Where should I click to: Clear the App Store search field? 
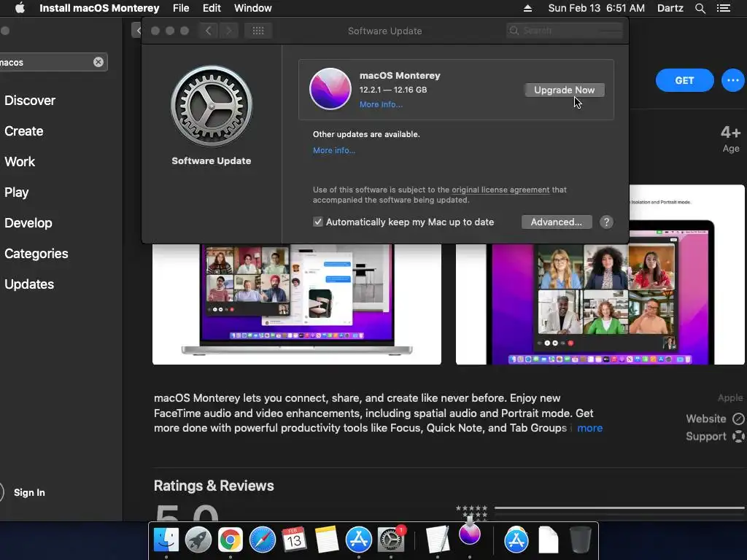click(x=98, y=62)
